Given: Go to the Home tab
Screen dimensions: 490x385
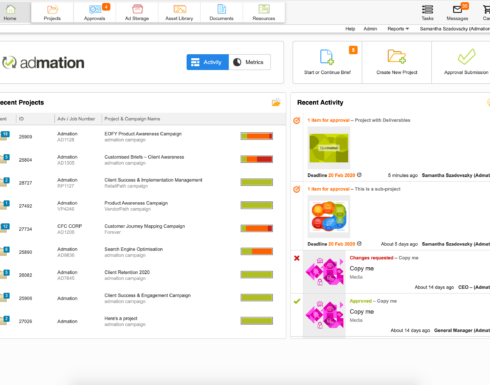Looking at the screenshot, I should tap(10, 12).
